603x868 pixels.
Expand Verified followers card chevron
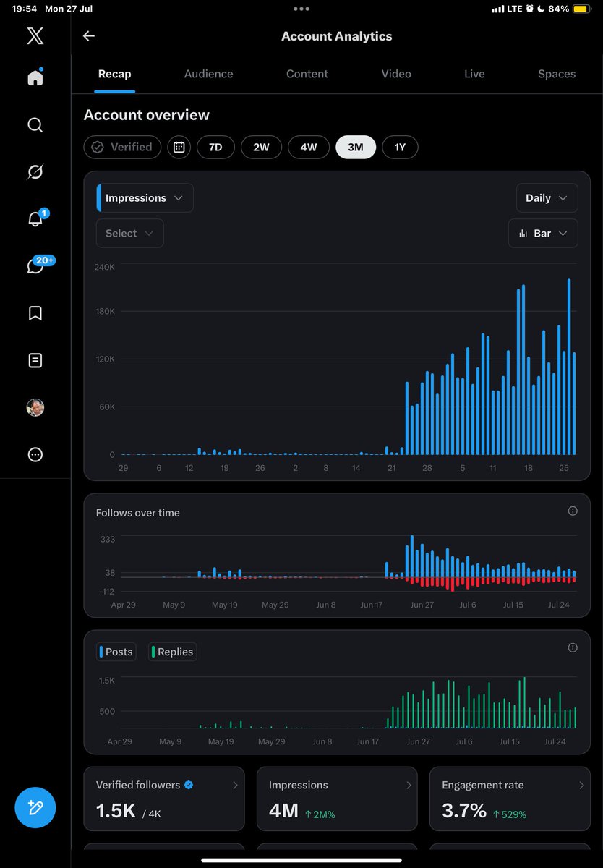pyautogui.click(x=235, y=785)
